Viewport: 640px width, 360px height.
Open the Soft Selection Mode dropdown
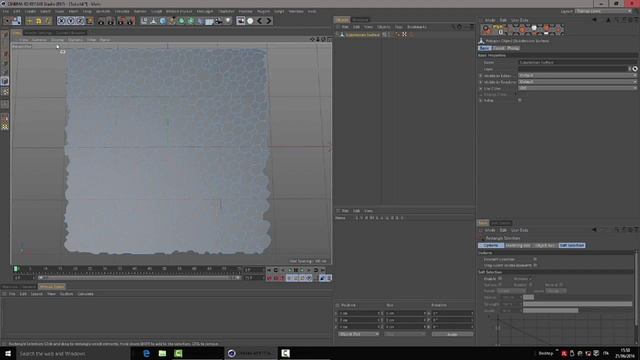(556, 291)
